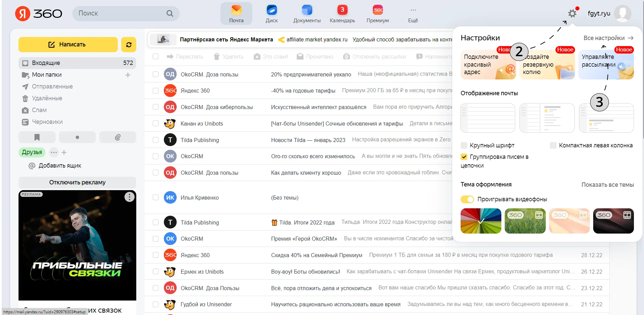Choose the single-column list mail layout

click(488, 118)
